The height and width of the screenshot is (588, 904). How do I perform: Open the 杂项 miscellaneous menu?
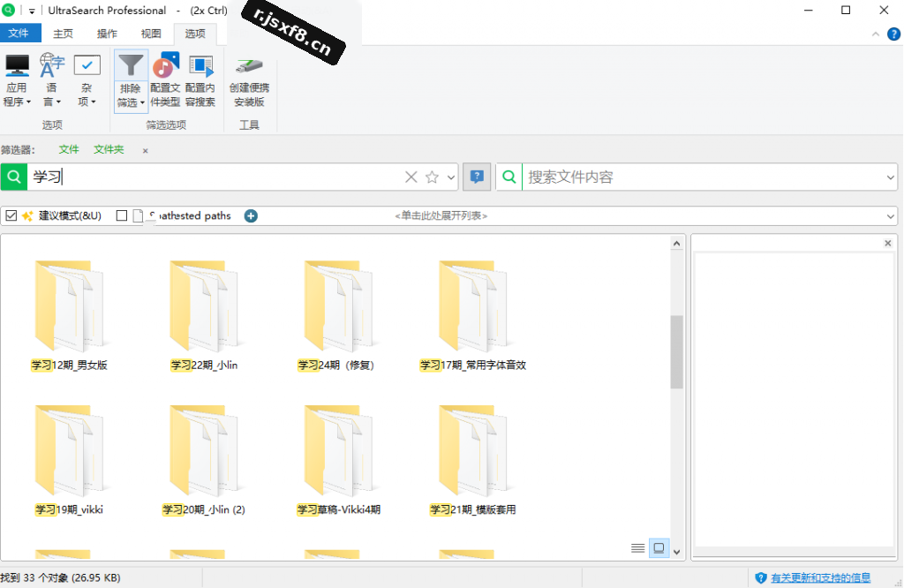(87, 80)
